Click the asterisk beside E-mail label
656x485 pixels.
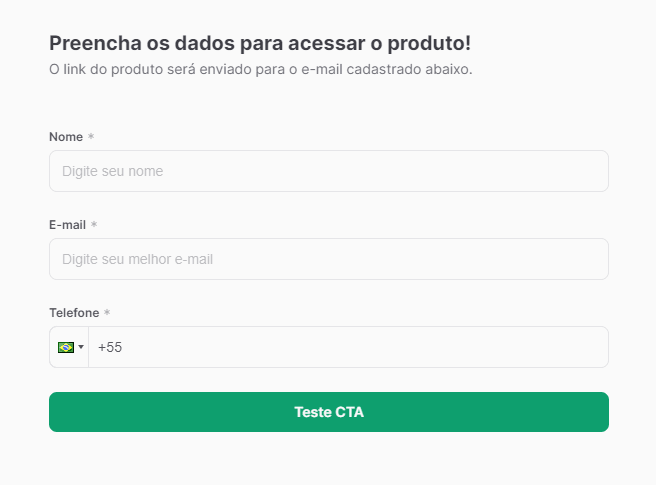(94, 225)
